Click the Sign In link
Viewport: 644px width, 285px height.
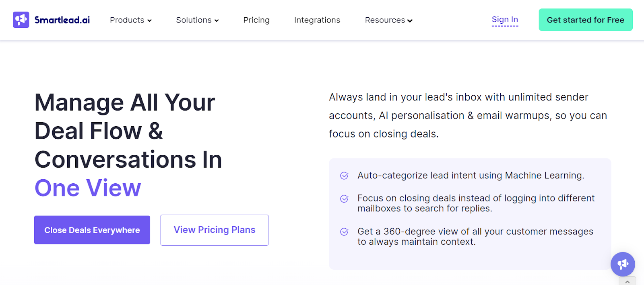coord(504,19)
